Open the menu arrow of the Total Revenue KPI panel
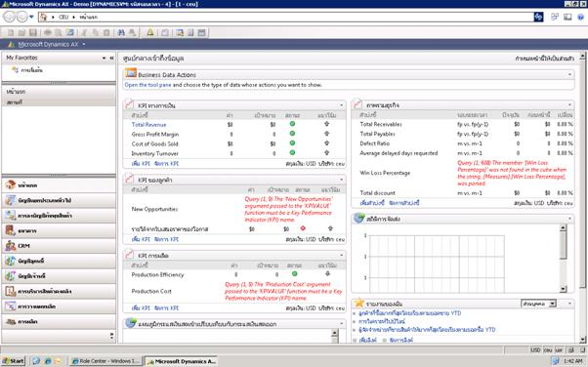The image size is (588, 367). [341, 105]
